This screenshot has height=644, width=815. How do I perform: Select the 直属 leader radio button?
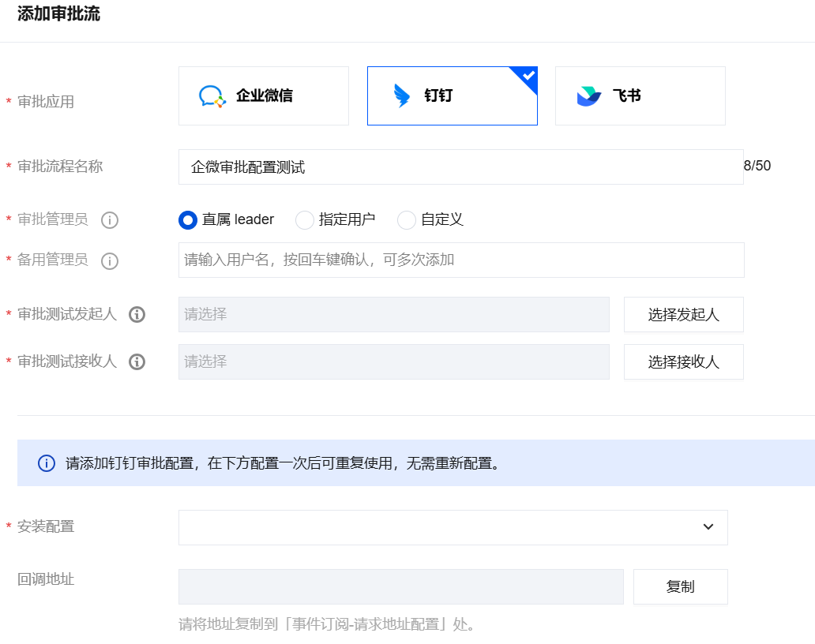(188, 220)
